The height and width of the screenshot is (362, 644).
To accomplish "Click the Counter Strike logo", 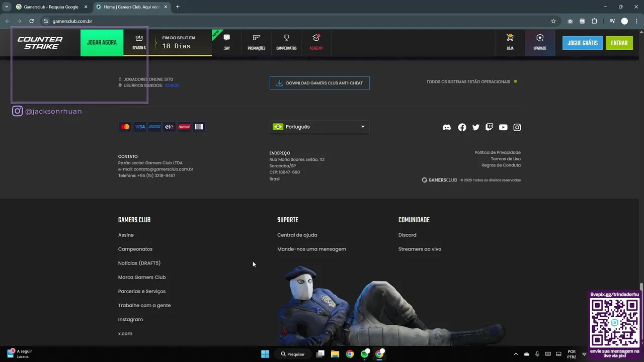I will [x=40, y=43].
